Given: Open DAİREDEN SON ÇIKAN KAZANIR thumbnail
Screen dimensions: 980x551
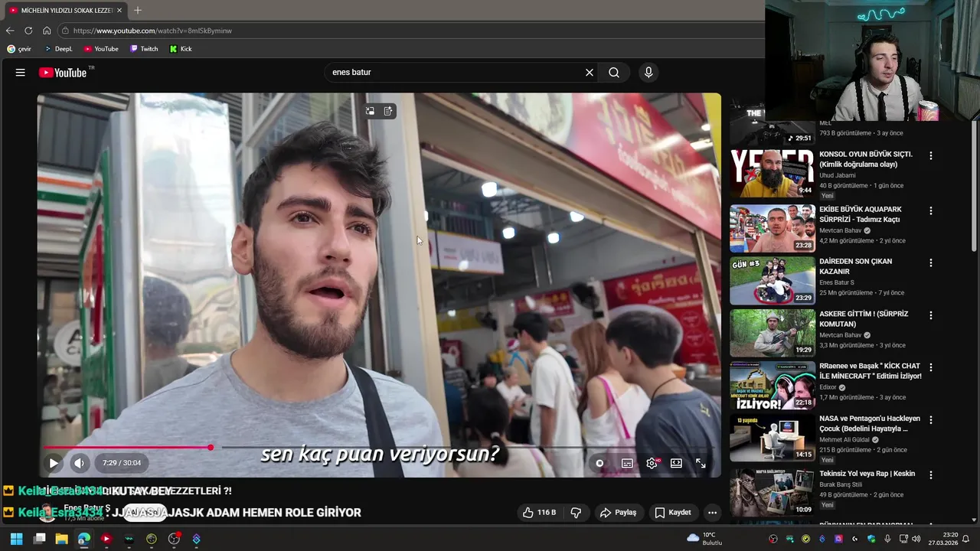Looking at the screenshot, I should click(x=772, y=281).
